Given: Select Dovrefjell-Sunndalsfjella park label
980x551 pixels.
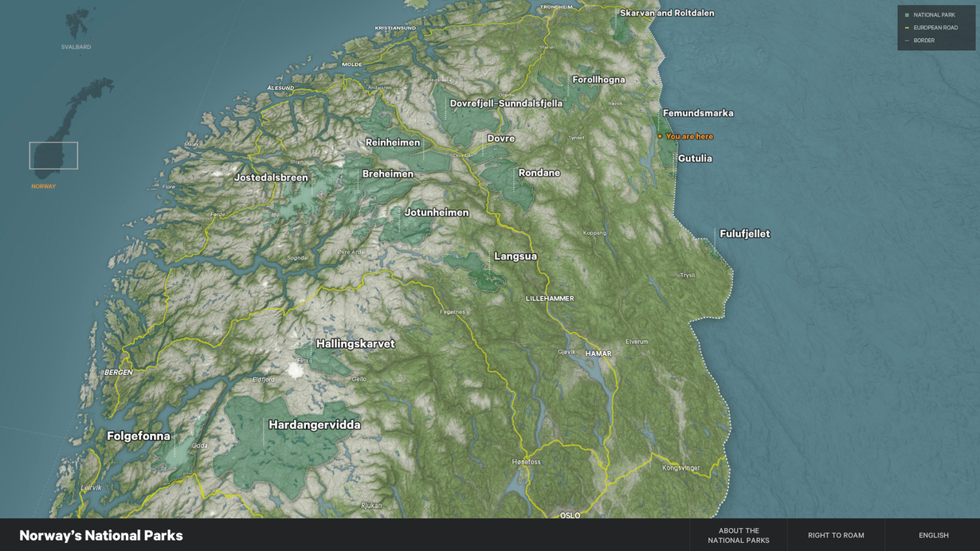Looking at the screenshot, I should click(506, 104).
